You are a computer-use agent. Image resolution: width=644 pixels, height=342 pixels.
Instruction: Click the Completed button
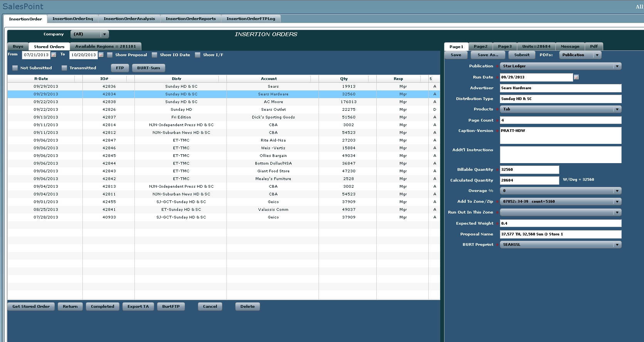(x=102, y=307)
